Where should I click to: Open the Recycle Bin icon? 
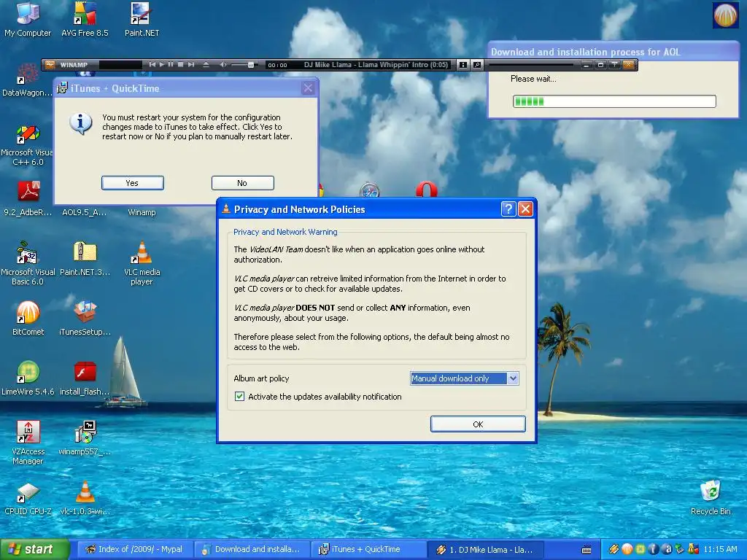tap(711, 498)
